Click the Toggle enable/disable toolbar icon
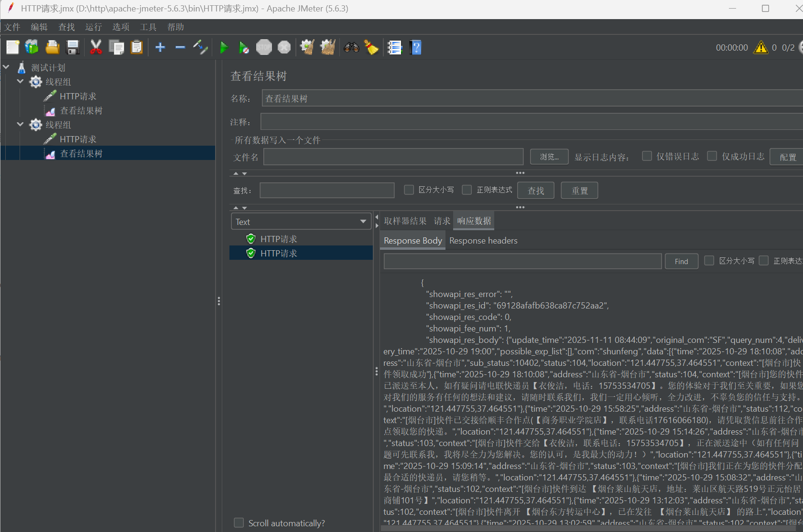803x532 pixels. (200, 47)
